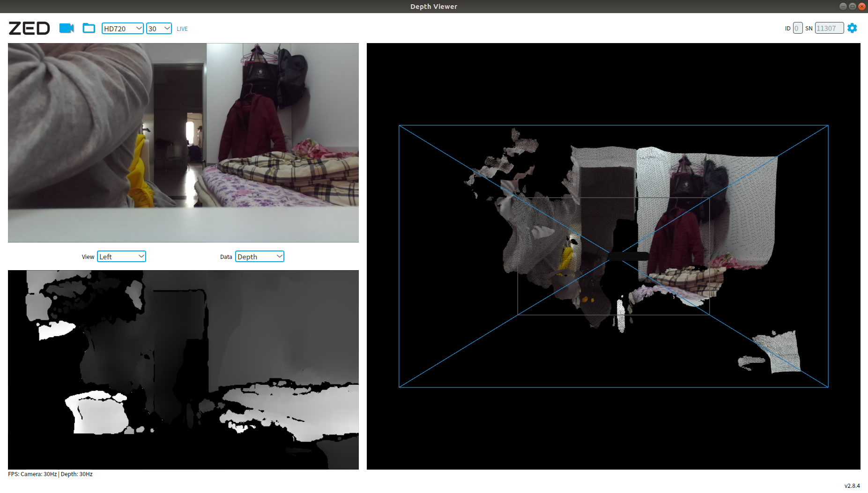Screen dimensions: 868x493
Task: Click the ZED logo
Action: 29,28
